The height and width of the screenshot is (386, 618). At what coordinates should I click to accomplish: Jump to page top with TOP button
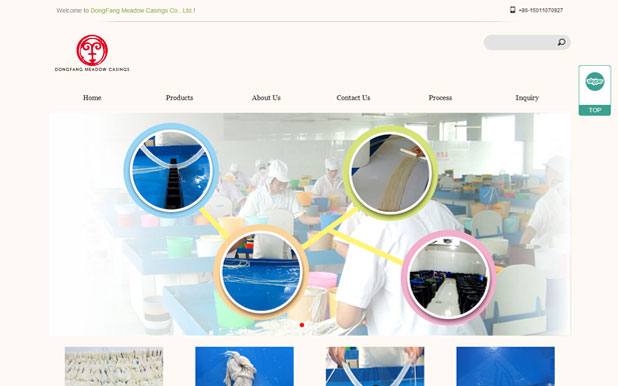pos(595,110)
